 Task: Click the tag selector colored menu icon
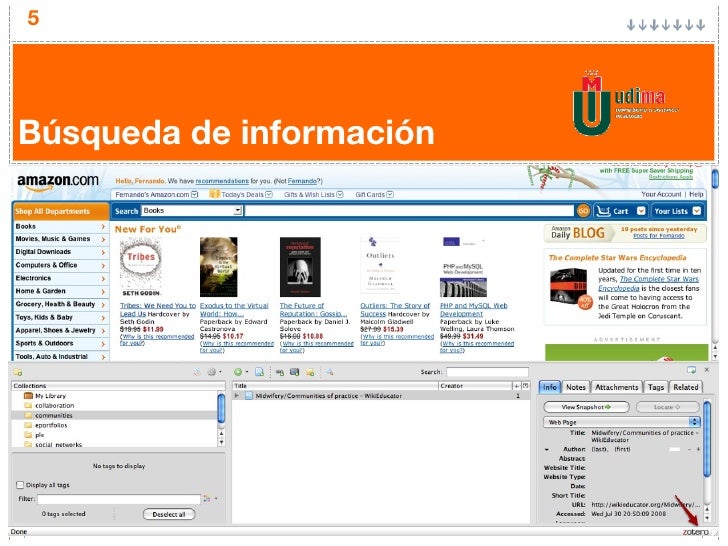click(207, 499)
